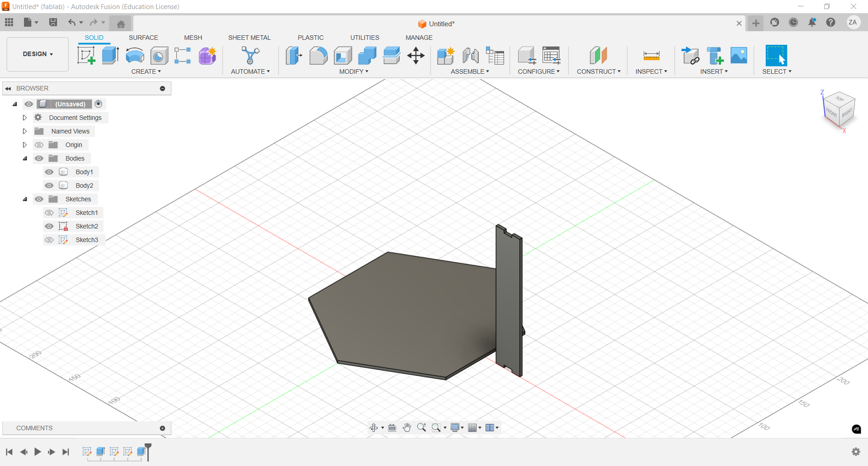Open the CREATE dropdown menu
This screenshot has width=868, height=466.
pyautogui.click(x=146, y=71)
